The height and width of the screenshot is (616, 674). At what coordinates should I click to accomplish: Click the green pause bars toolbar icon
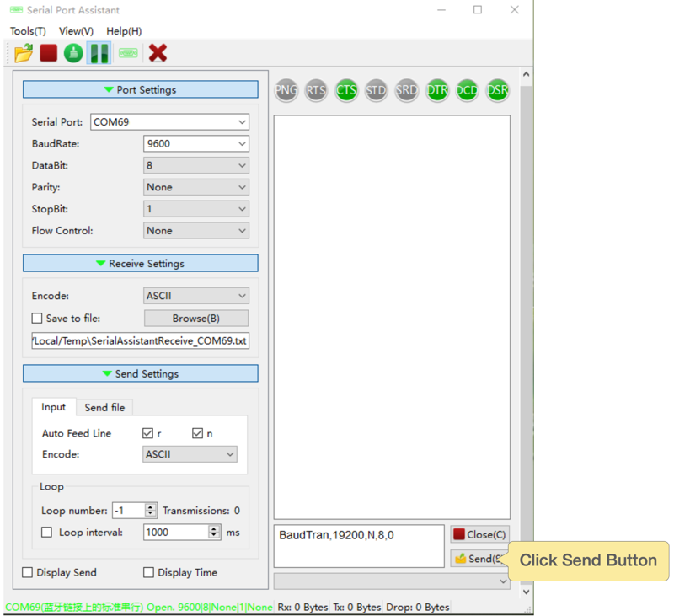pos(99,53)
